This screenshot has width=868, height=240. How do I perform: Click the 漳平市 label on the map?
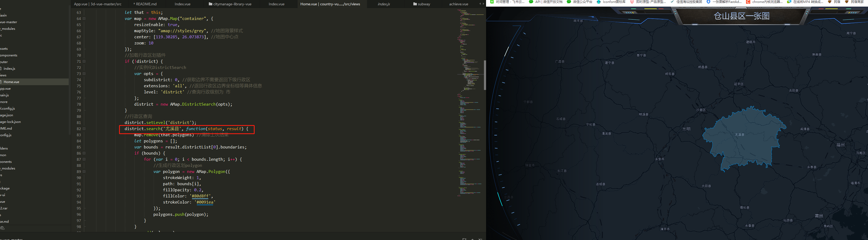[x=665, y=229]
